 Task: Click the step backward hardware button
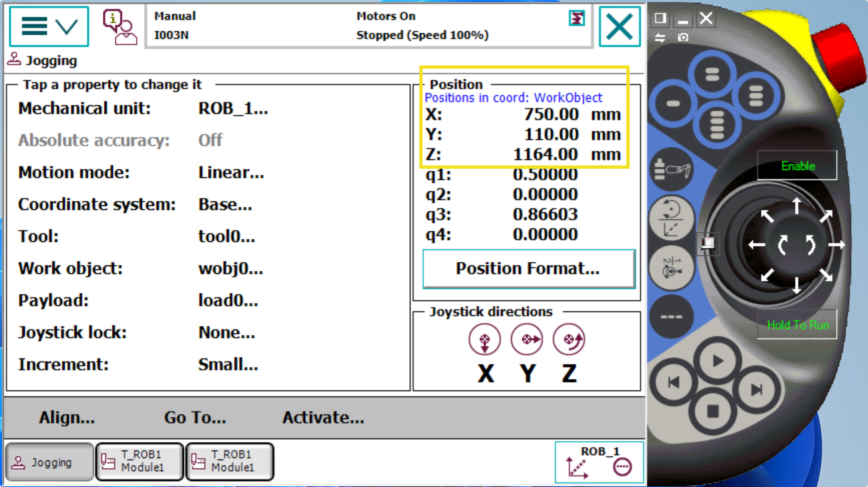(674, 383)
